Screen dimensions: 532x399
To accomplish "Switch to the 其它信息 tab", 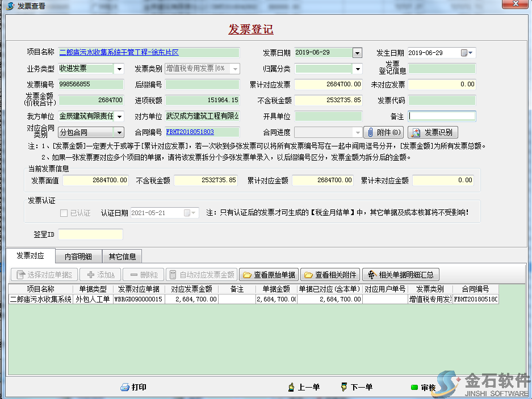I will click(122, 256).
